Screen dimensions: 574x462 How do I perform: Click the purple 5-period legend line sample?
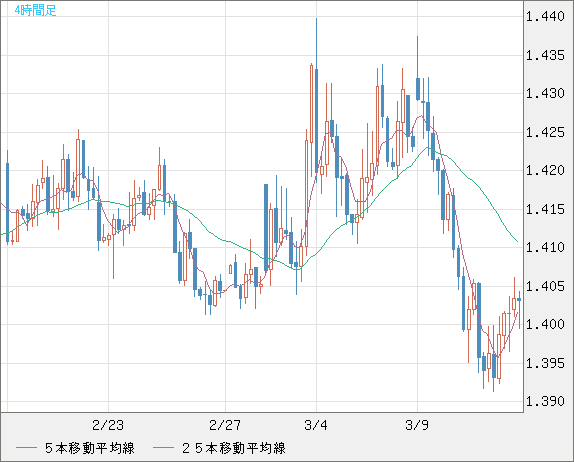coord(27,448)
